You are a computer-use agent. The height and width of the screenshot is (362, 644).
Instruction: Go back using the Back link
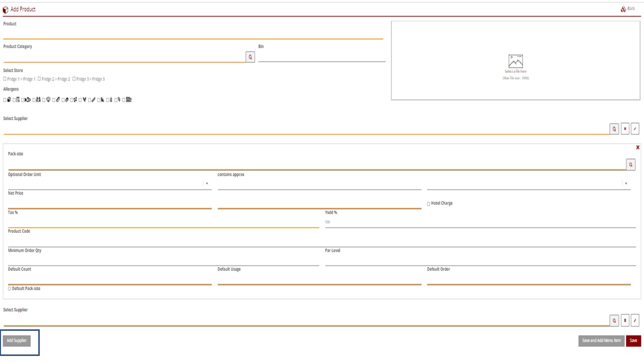point(628,9)
